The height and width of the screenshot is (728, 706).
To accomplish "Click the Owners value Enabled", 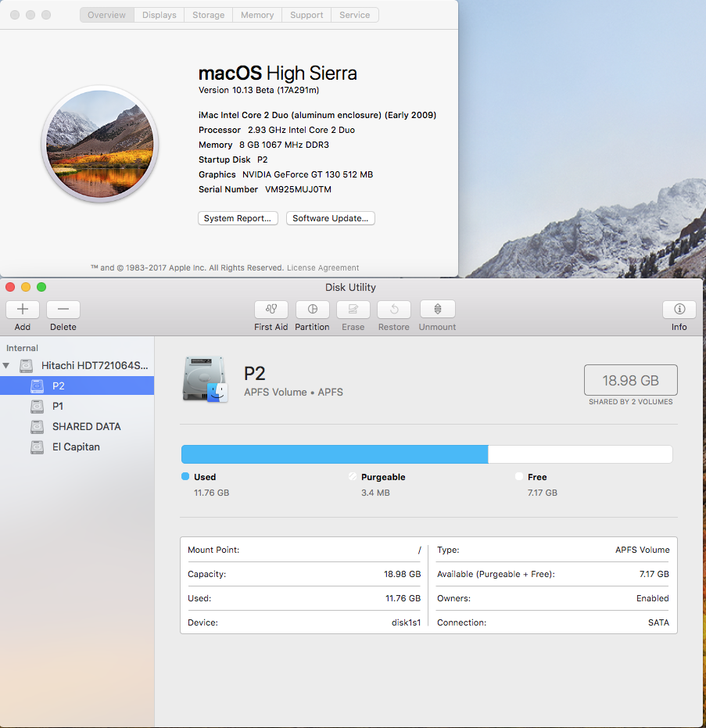I will click(653, 598).
